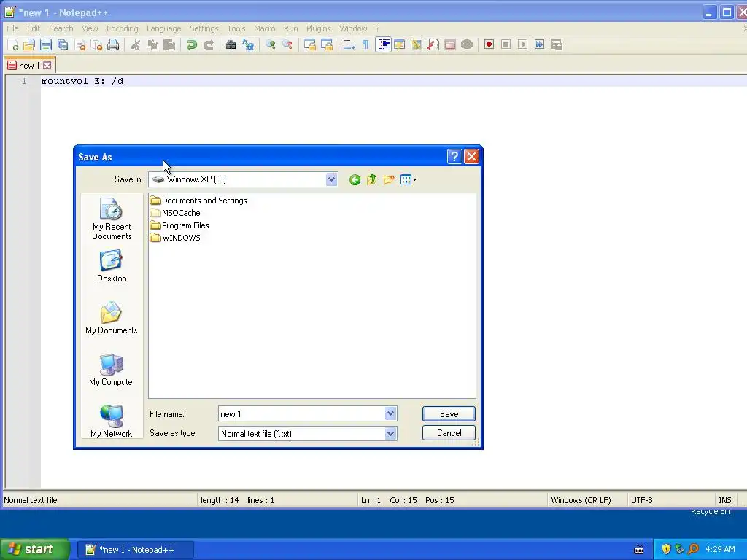Click the Function List toolbar icon
The height and width of the screenshot is (560, 747).
point(433,44)
